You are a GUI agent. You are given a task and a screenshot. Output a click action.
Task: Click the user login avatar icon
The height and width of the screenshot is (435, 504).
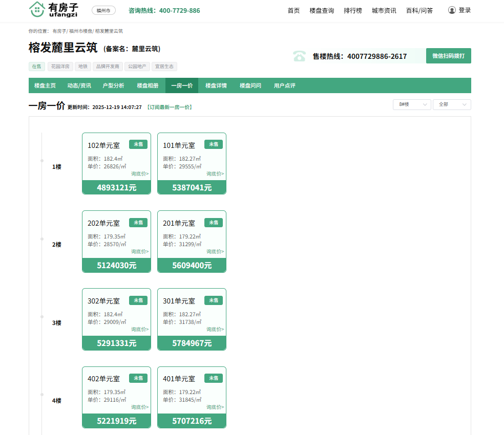[x=452, y=10]
